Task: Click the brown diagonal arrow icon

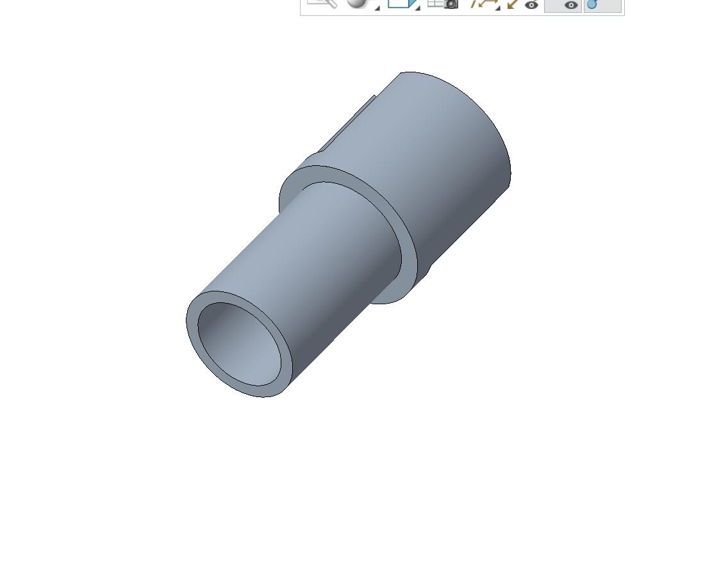Action: [513, 4]
